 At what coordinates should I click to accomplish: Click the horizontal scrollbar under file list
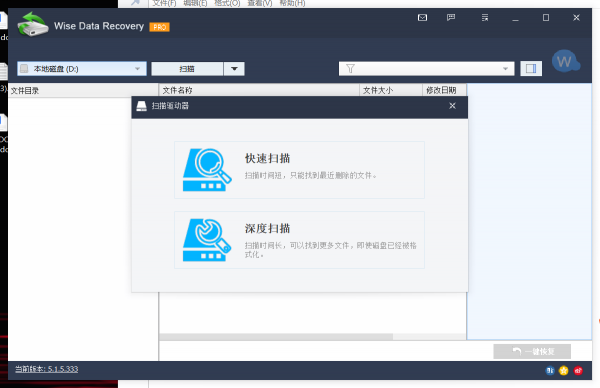click(x=276, y=336)
